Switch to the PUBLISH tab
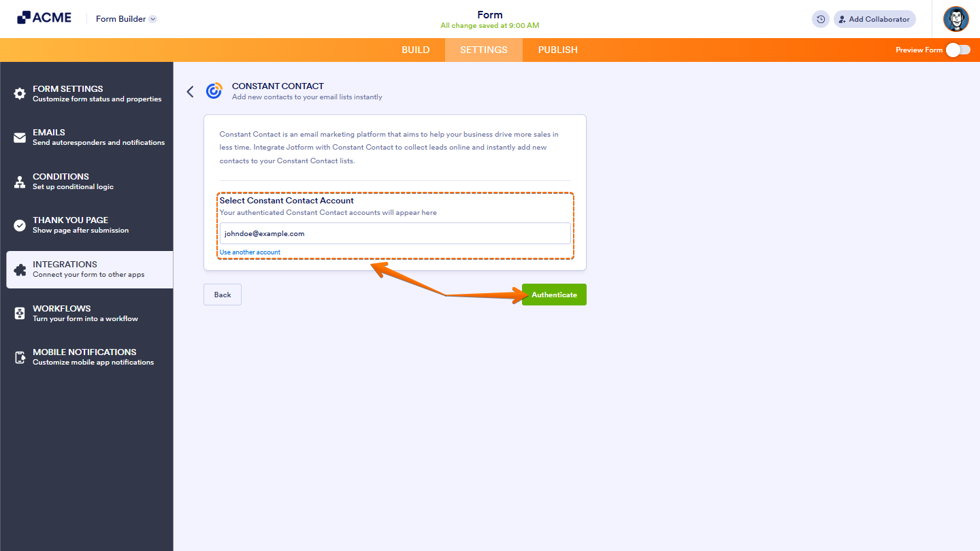Viewport: 980px width, 551px height. tap(558, 50)
